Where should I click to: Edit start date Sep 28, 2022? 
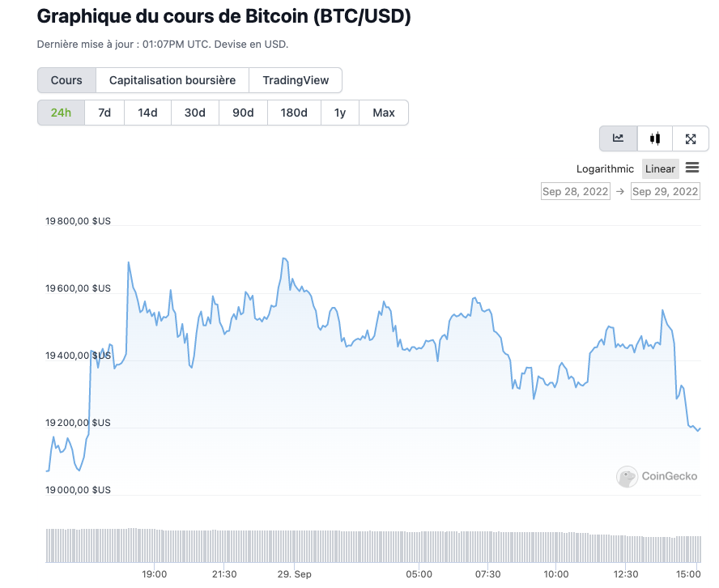pyautogui.click(x=575, y=191)
